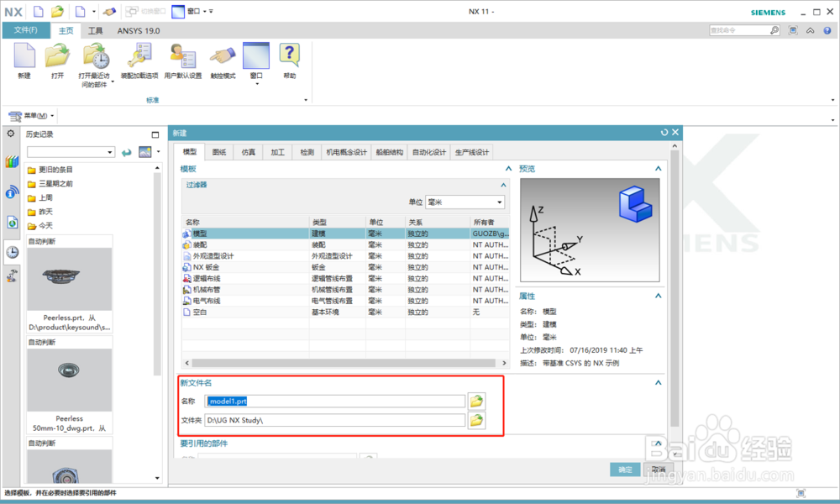Collapse the 新文件名 section chevron
840x504 pixels.
pyautogui.click(x=658, y=382)
